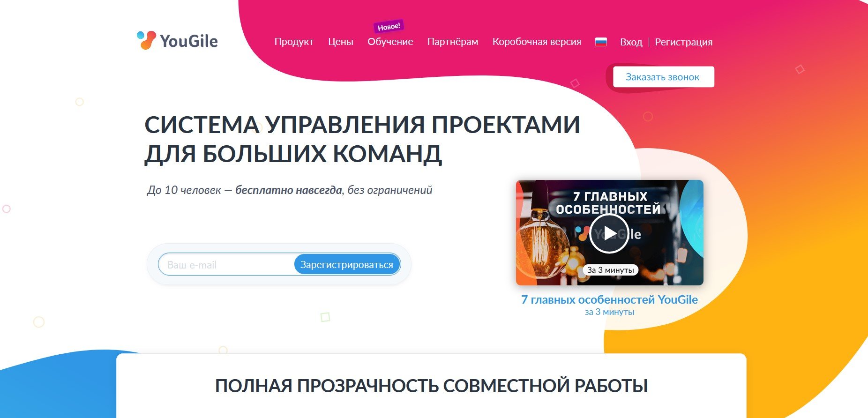Open the Партнёрам menu item
The image size is (868, 418).
453,42
